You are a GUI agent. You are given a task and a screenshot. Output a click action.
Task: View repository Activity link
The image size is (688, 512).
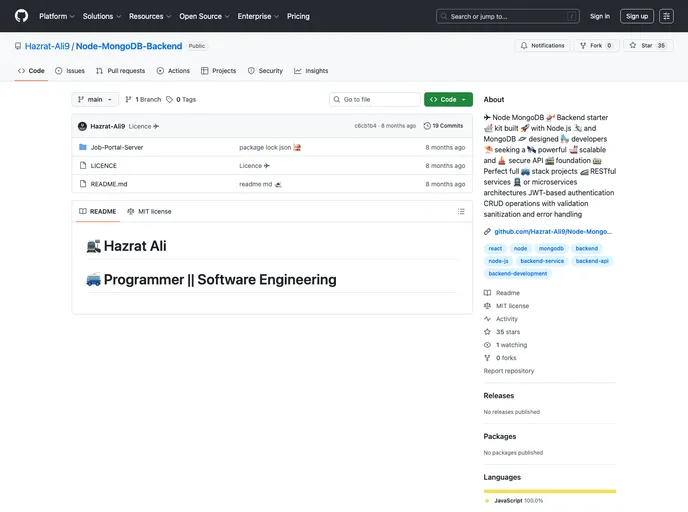[501, 319]
